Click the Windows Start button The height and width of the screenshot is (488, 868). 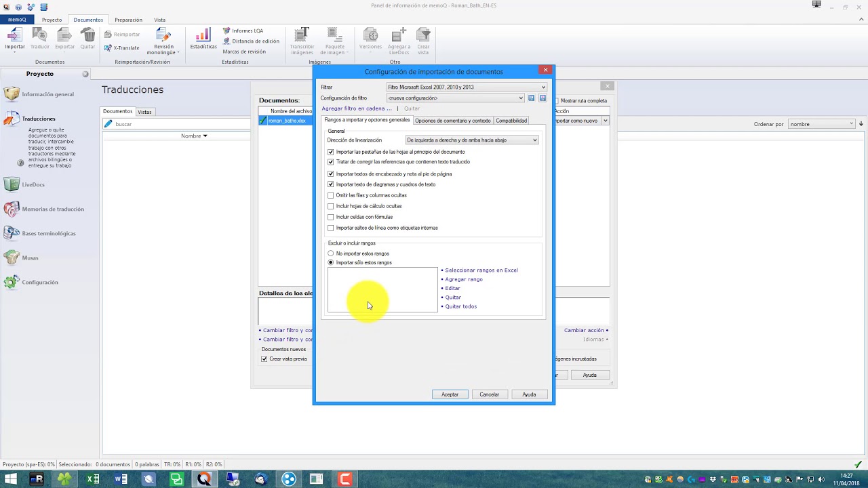click(10, 479)
